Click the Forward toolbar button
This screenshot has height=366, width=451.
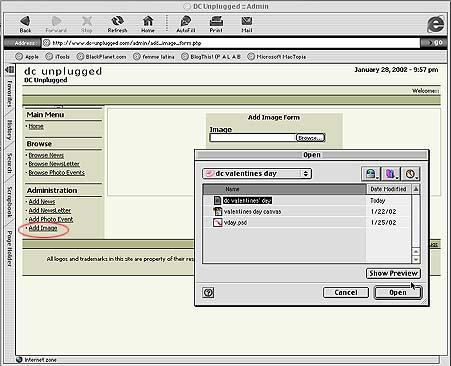pos(56,24)
